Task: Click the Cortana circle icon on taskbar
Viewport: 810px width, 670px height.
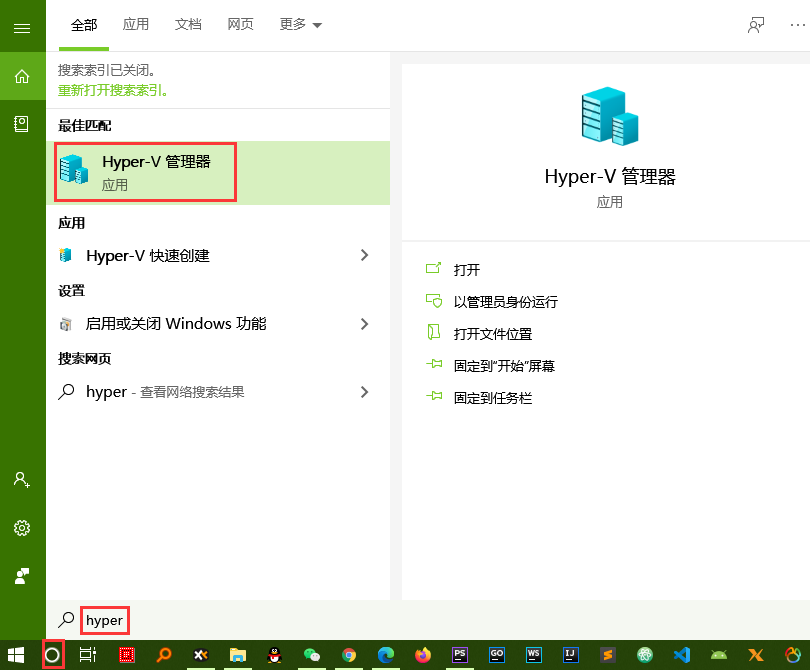Action: tap(53, 655)
